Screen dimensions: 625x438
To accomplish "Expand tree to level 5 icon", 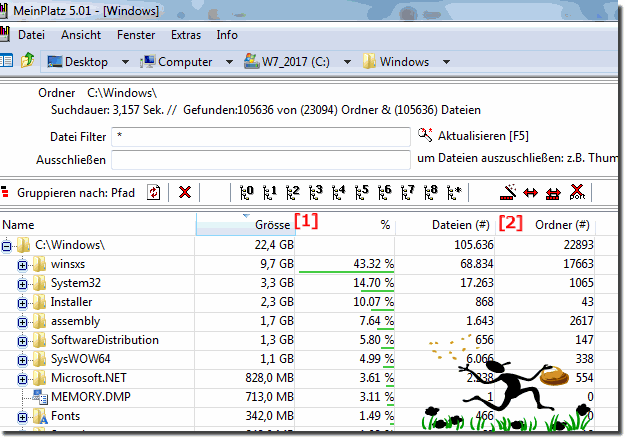I will pos(362,192).
